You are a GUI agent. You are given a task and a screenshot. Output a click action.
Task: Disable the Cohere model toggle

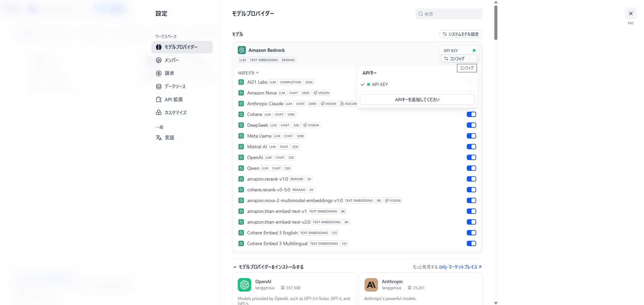coord(471,114)
